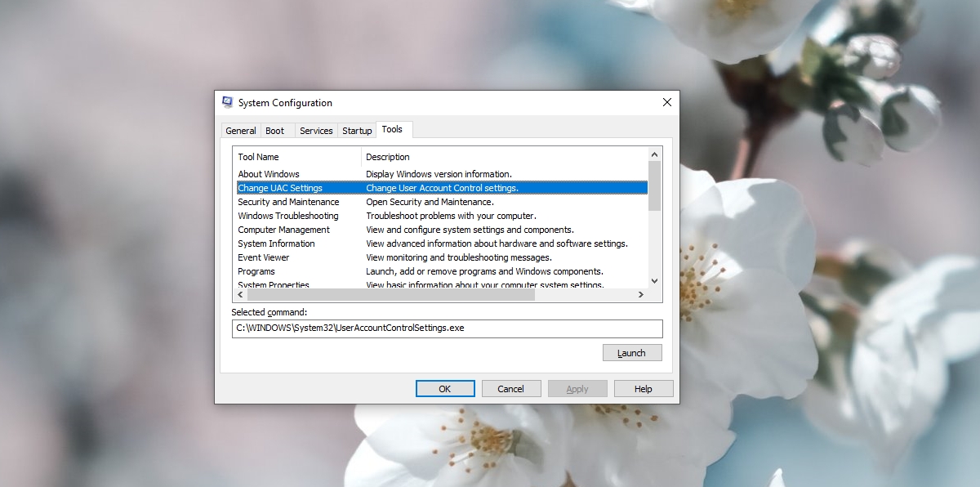Viewport: 980px width, 487px height.
Task: Click the Cancel button
Action: pos(511,389)
